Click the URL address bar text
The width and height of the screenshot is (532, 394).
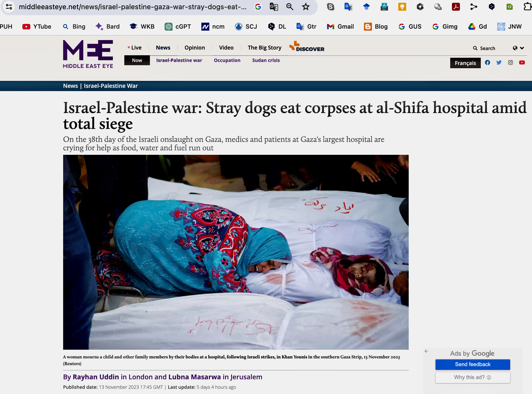[133, 7]
